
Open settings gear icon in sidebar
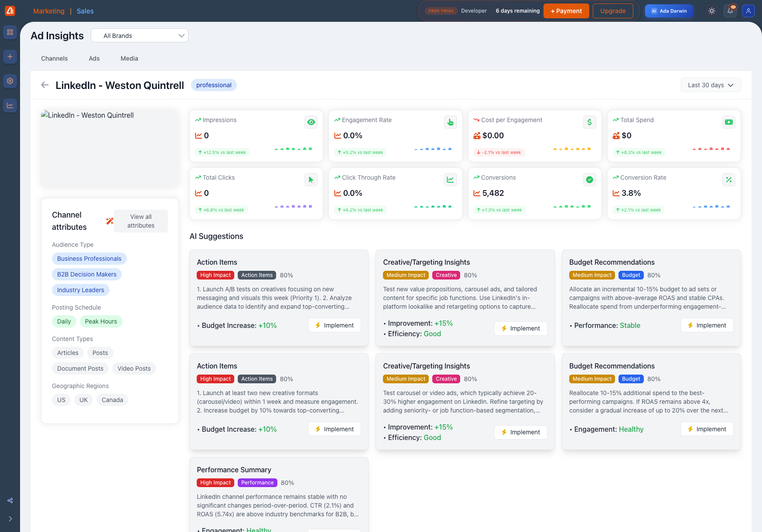click(10, 81)
